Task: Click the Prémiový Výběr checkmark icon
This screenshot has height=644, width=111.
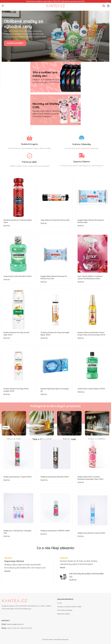Action: (30, 156)
